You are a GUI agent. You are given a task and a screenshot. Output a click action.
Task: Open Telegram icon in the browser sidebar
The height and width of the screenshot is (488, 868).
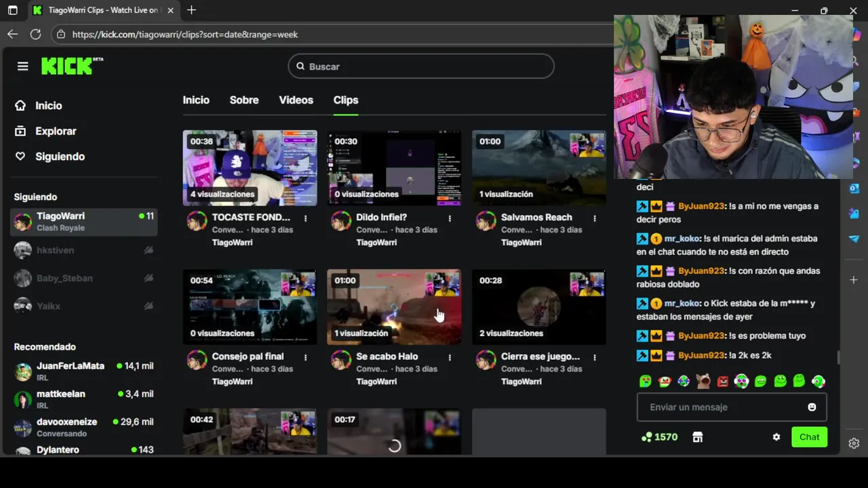click(854, 239)
